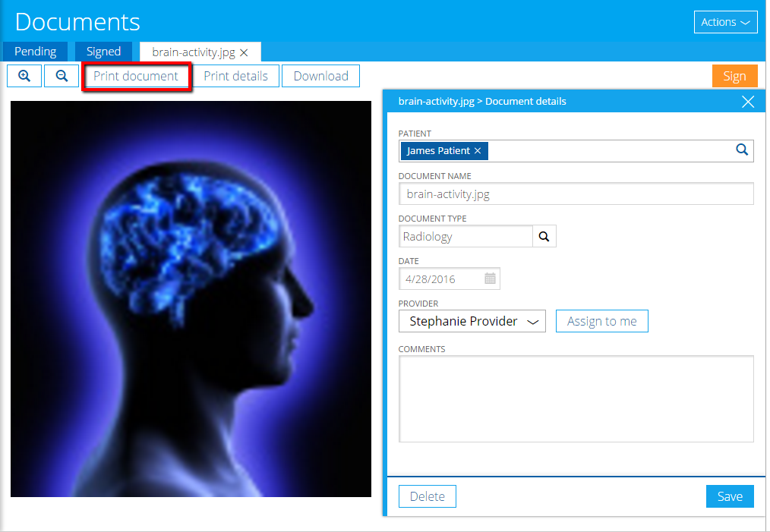
Task: Zoom in on the document image
Action: tap(24, 76)
